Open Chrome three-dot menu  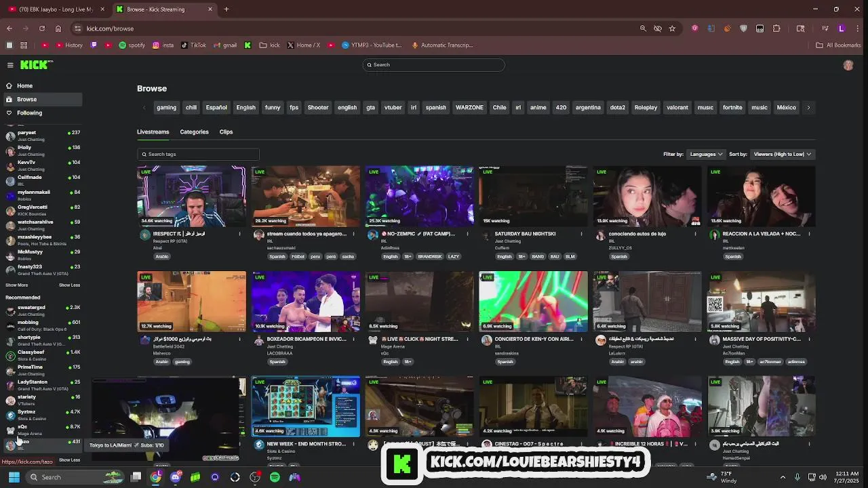tap(857, 28)
